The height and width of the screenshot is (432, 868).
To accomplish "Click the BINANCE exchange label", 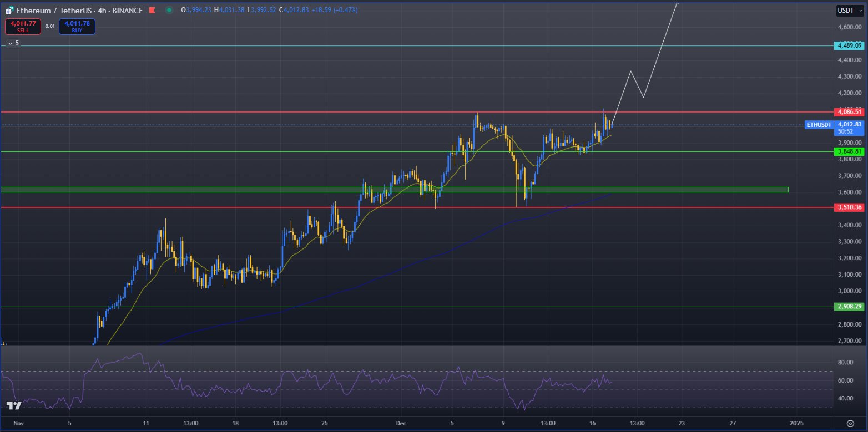I will click(x=128, y=11).
